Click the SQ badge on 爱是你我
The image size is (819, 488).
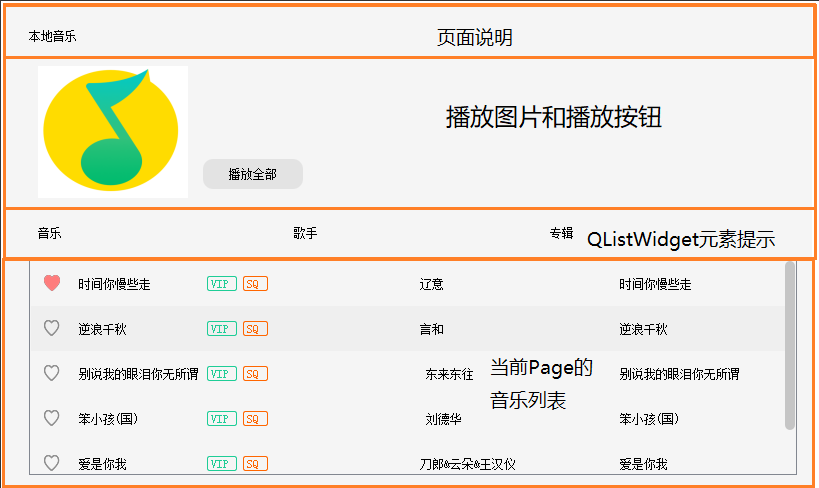click(x=255, y=463)
